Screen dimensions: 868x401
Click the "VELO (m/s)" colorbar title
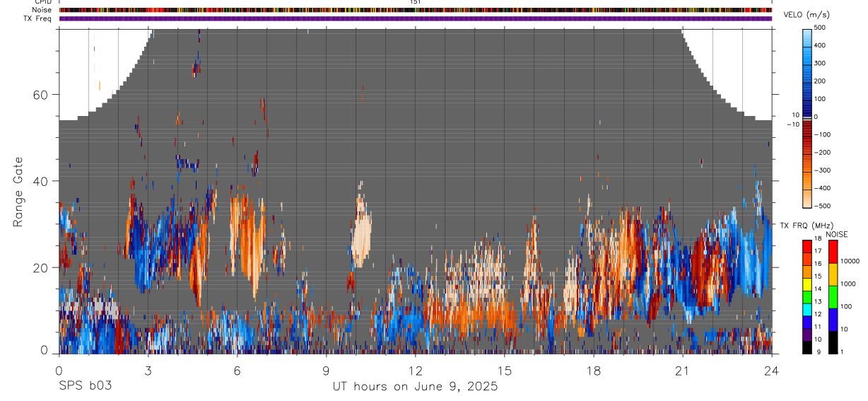pos(808,15)
